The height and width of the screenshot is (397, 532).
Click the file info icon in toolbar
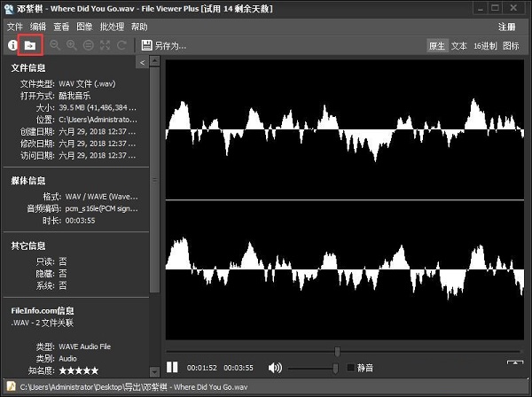pyautogui.click(x=12, y=44)
